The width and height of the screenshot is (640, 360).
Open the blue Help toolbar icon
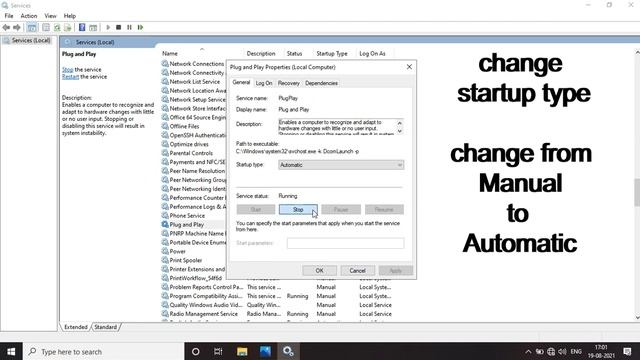click(82, 27)
